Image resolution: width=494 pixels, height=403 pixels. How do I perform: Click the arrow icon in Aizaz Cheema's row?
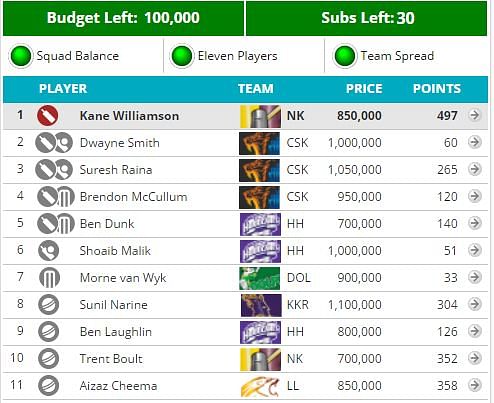tap(474, 385)
